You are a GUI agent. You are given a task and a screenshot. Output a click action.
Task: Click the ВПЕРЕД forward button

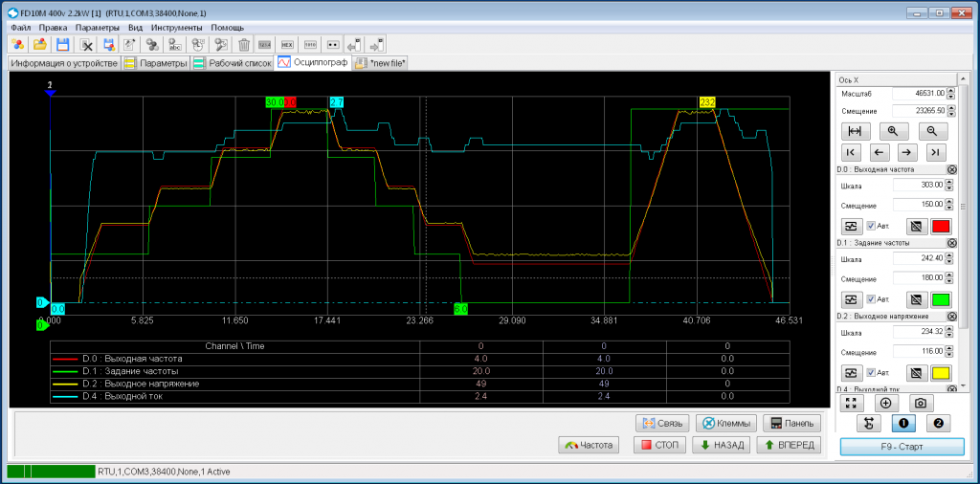(789, 446)
